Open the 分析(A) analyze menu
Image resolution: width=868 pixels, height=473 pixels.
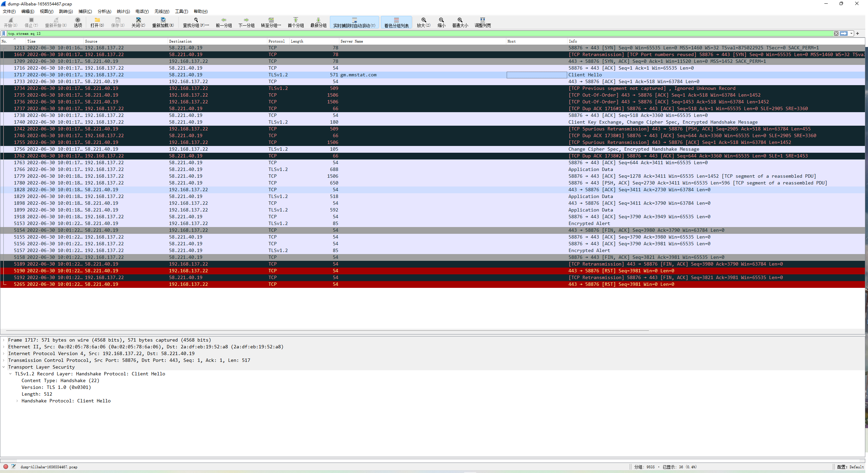[104, 11]
